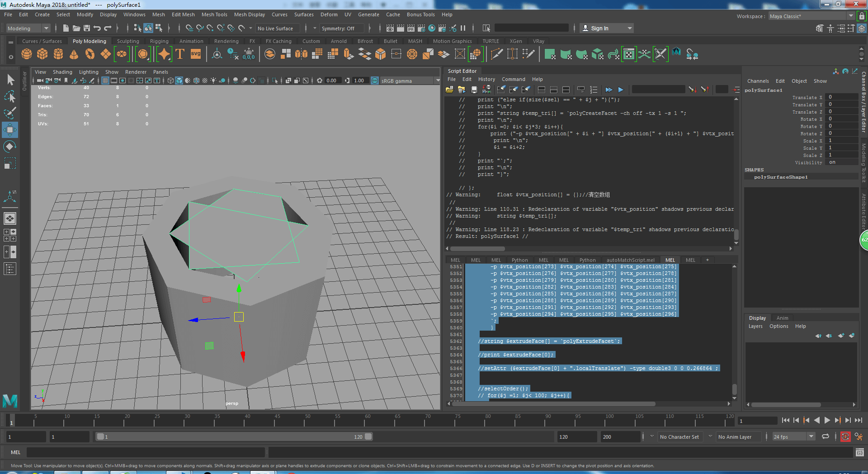868x474 pixels.
Task: Click the polygon cone shelf icon
Action: point(74,55)
